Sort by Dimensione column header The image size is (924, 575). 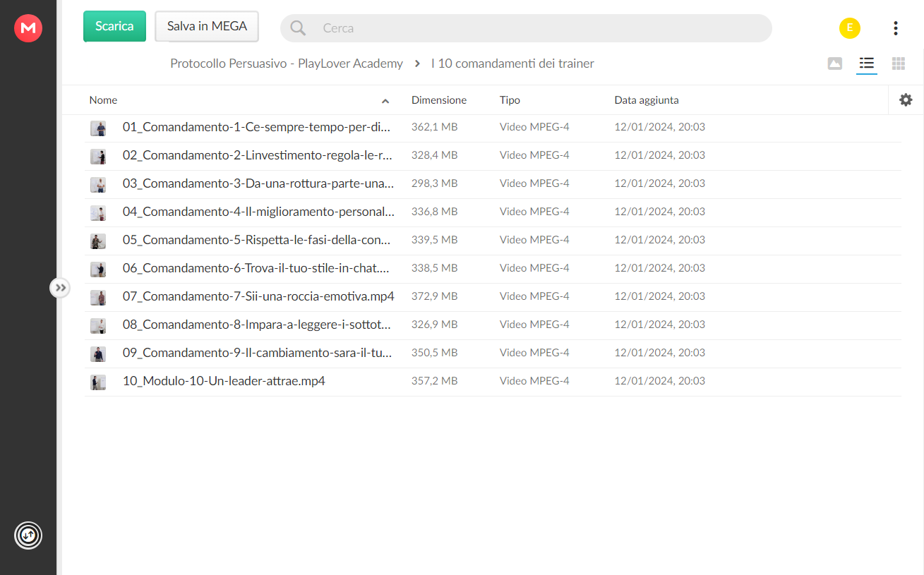pyautogui.click(x=439, y=100)
